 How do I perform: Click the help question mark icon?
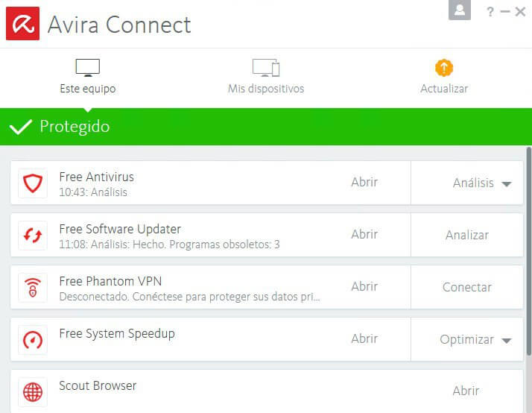point(490,11)
